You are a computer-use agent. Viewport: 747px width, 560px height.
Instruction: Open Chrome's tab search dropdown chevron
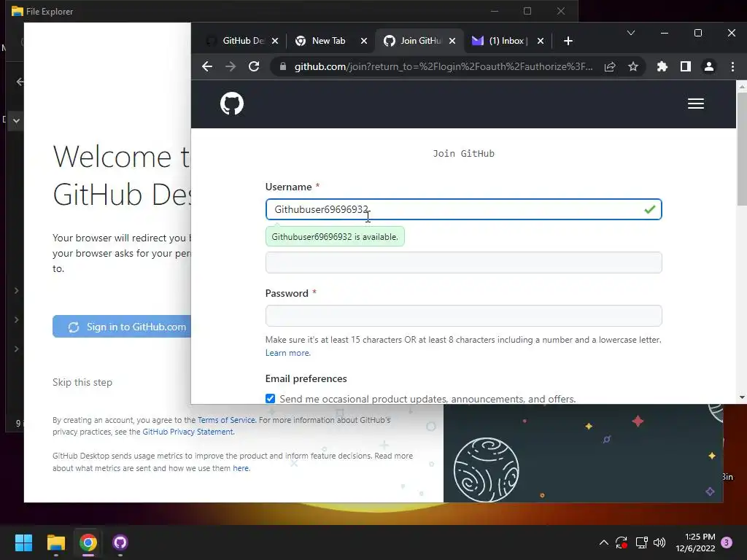click(631, 33)
